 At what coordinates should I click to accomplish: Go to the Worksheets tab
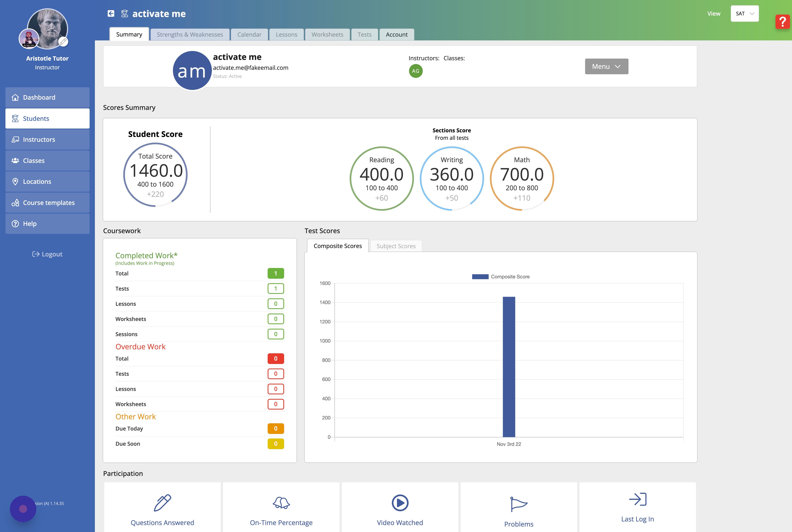pos(327,35)
